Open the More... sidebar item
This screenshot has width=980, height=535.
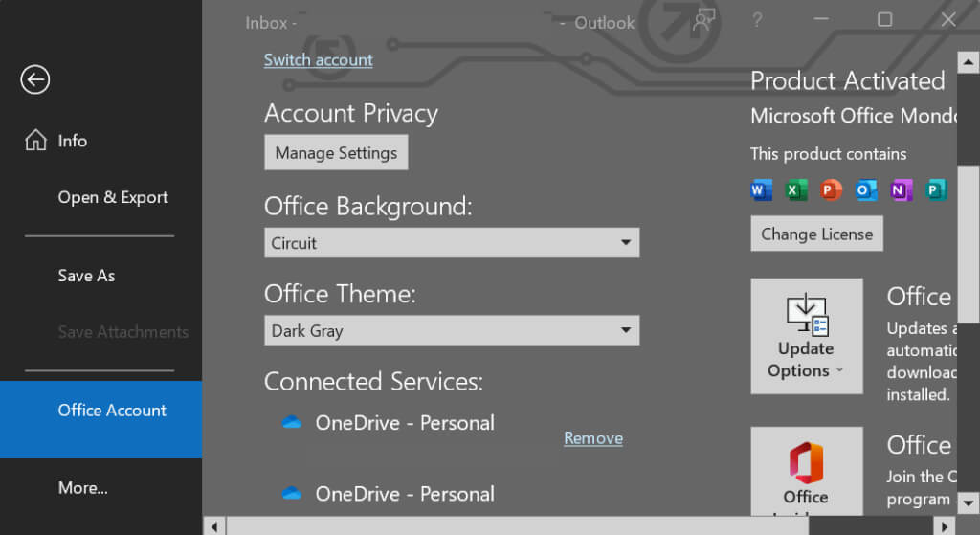[x=83, y=488]
